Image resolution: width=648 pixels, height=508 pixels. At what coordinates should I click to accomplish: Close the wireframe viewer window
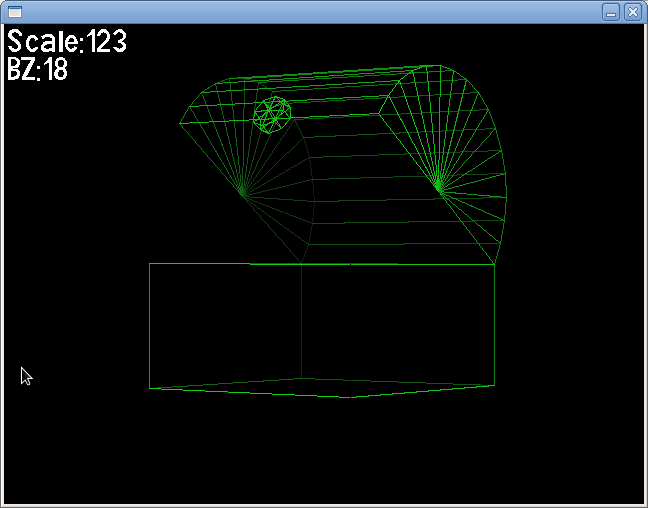pos(633,12)
